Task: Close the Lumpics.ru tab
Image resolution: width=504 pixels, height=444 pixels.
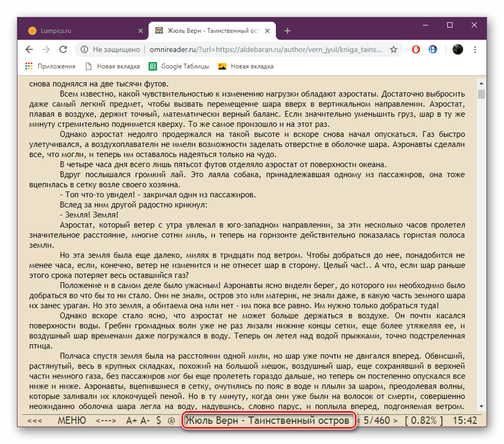Action: click(x=141, y=31)
